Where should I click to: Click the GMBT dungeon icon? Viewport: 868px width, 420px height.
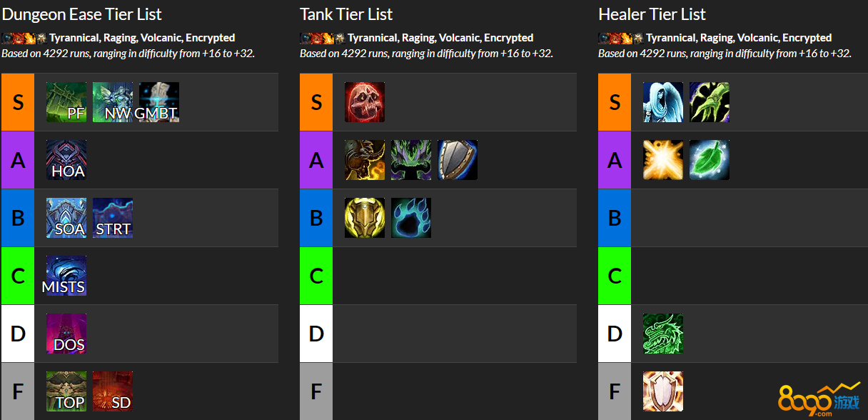click(159, 102)
